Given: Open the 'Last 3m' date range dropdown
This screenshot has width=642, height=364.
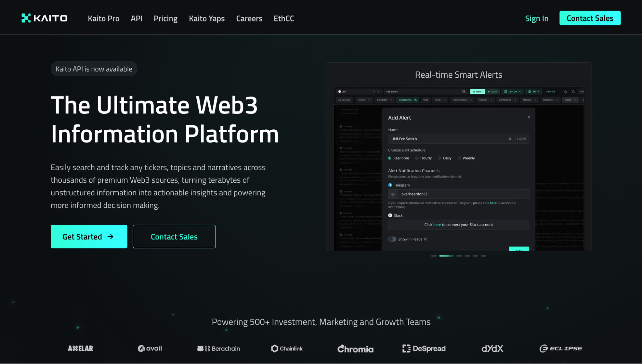Looking at the screenshot, I should [x=513, y=92].
